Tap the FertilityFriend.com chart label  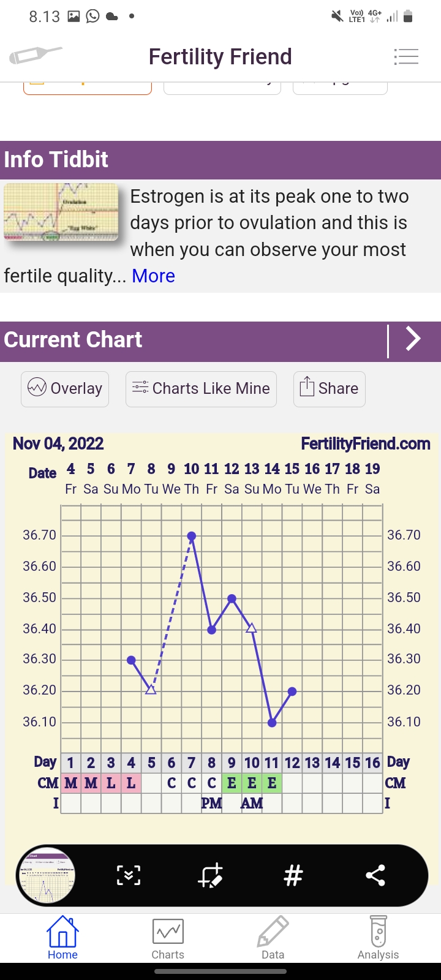pos(366,443)
